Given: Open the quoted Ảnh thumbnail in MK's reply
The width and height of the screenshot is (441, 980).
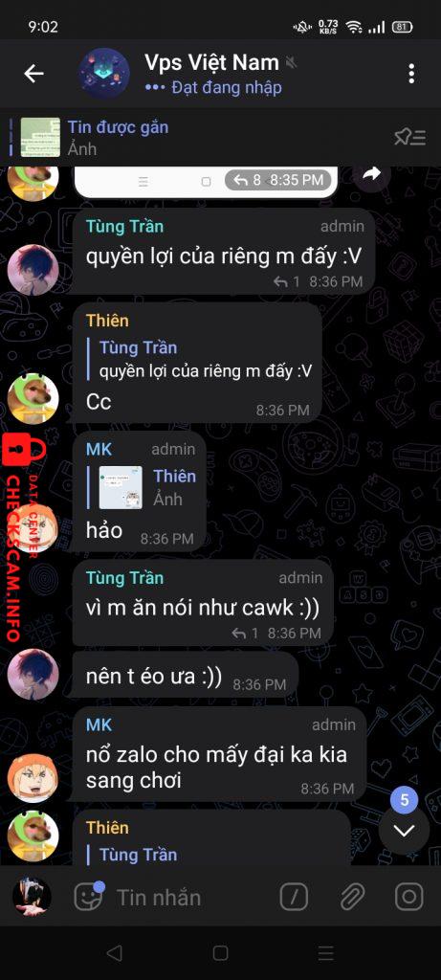Looking at the screenshot, I should (121, 487).
